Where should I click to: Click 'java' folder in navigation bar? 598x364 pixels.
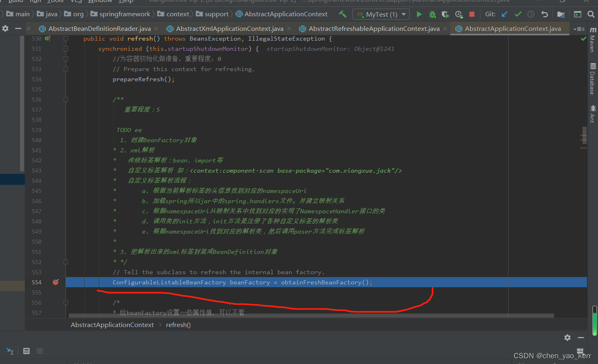point(47,14)
